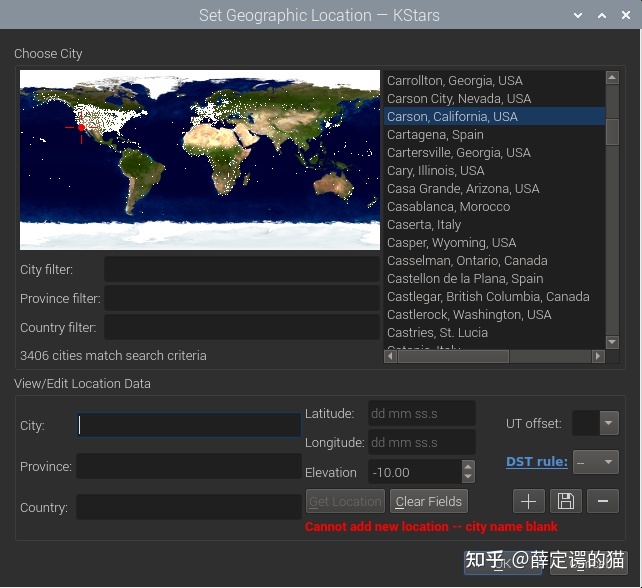Select Casablanca, Morocco from the list
Viewport: 642px width, 588px height.
tap(448, 207)
